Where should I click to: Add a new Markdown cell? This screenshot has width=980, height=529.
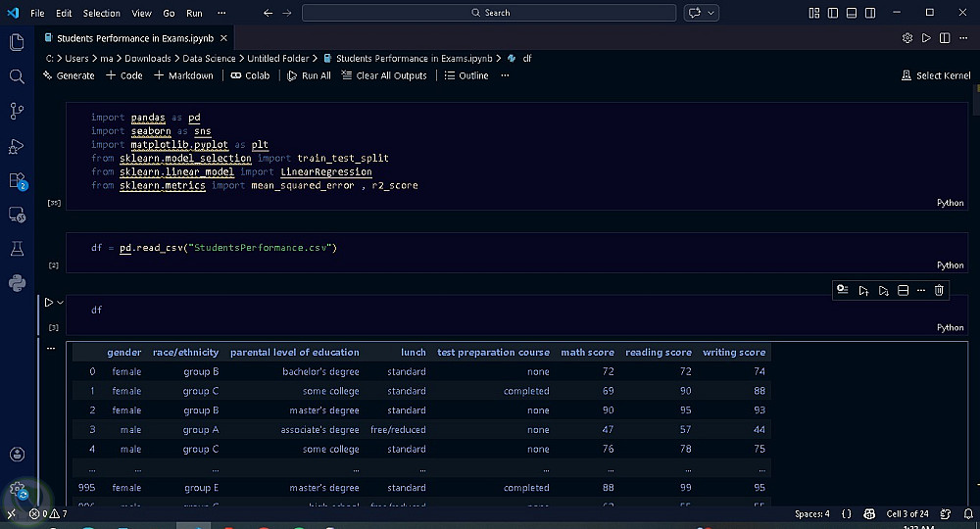point(184,75)
